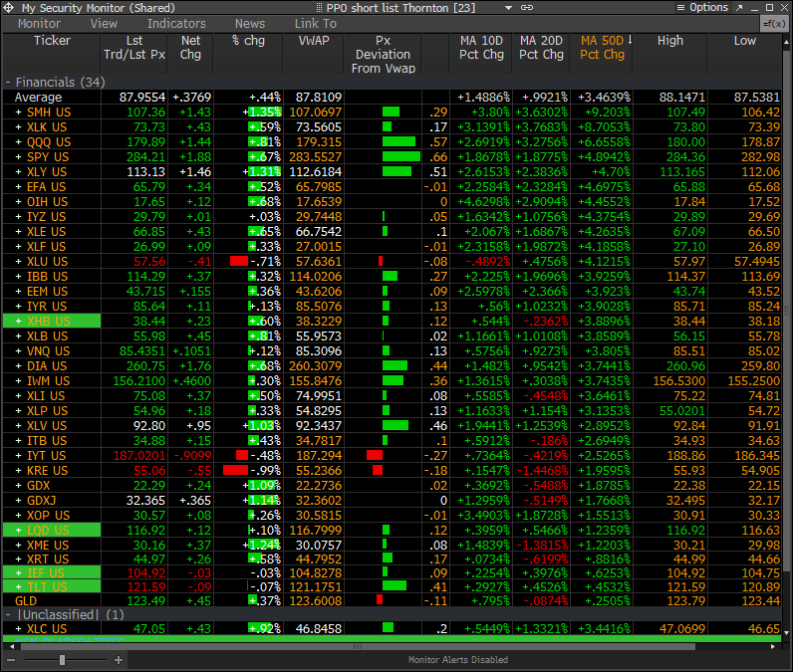Collapse the Financials (34) group
The image size is (793, 672).
point(8,83)
